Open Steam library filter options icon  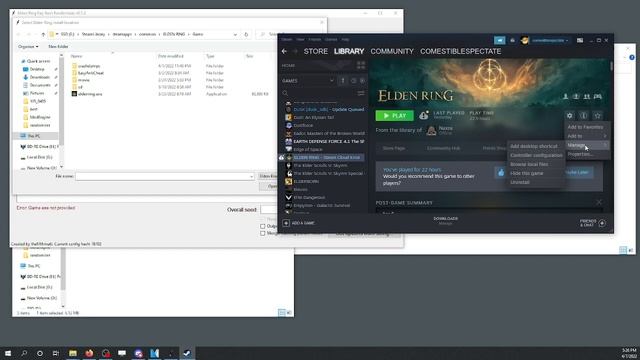tap(361, 93)
